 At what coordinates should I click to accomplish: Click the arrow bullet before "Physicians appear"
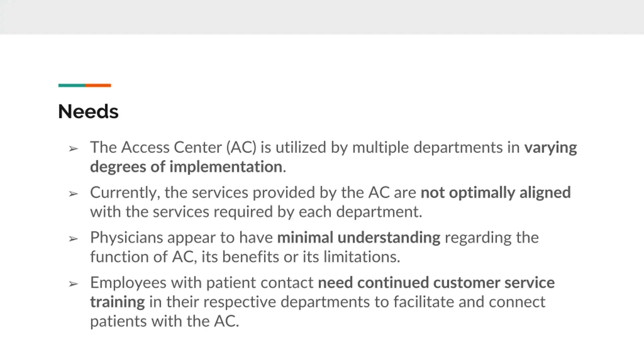tap(73, 239)
